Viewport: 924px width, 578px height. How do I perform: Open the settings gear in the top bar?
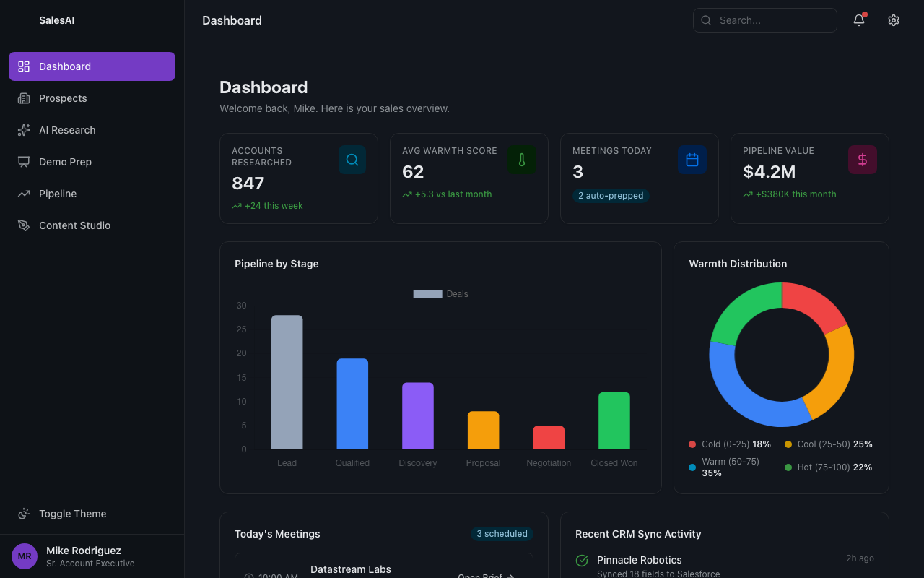point(894,20)
